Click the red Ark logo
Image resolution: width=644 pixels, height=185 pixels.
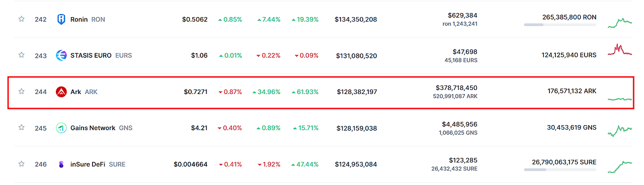pos(61,91)
